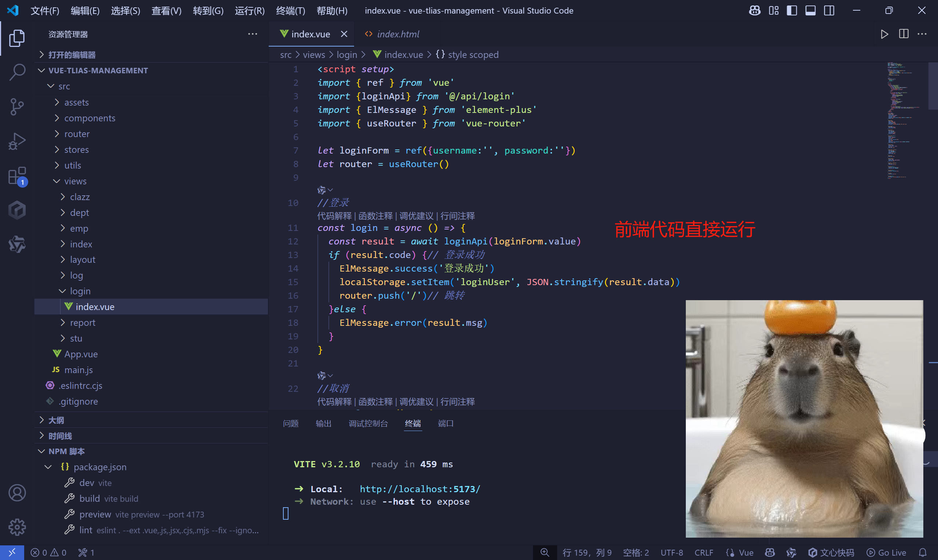Switch to the index.html tab
The height and width of the screenshot is (560, 938).
pos(398,34)
